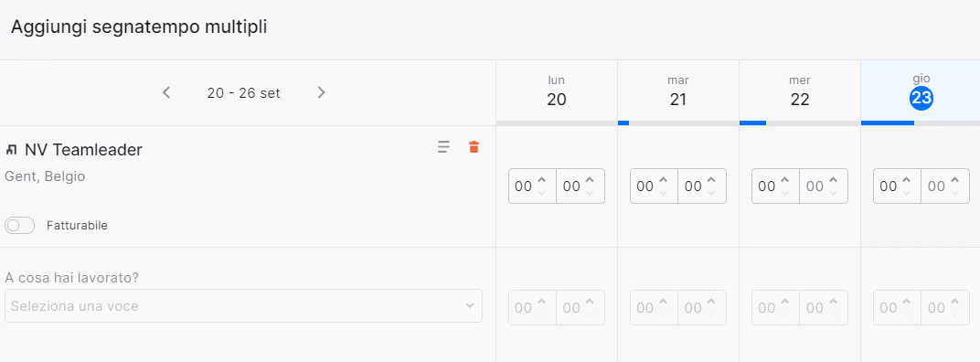Click the dropdown chevron under 'A cosa hai lavorato?'
The width and height of the screenshot is (980, 362).
tap(469, 305)
